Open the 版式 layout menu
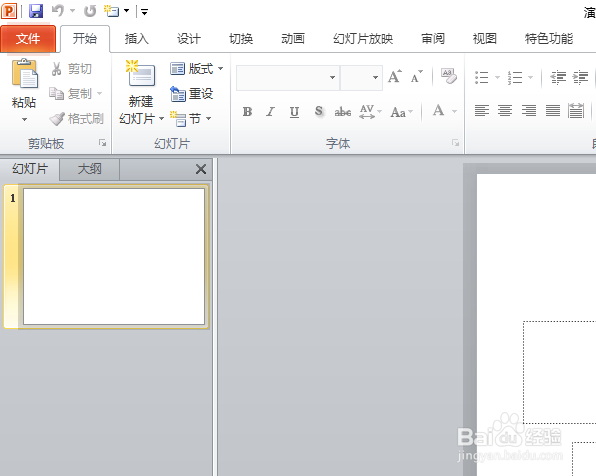Image resolution: width=596 pixels, height=476 pixels. [x=197, y=69]
